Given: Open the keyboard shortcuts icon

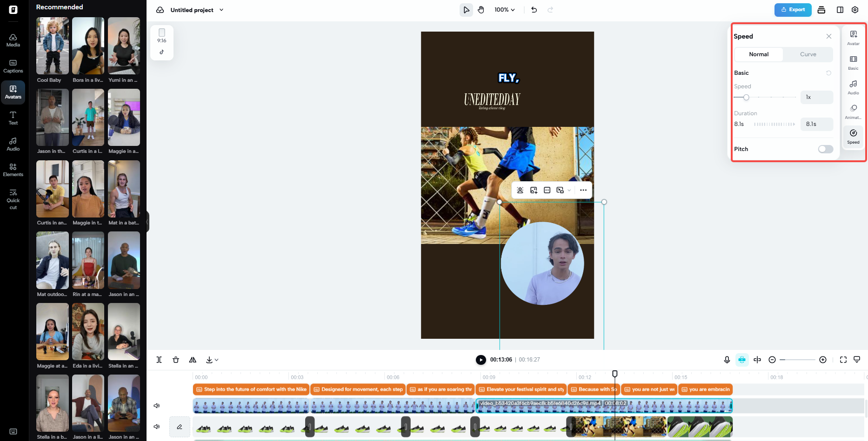Looking at the screenshot, I should coord(13,431).
